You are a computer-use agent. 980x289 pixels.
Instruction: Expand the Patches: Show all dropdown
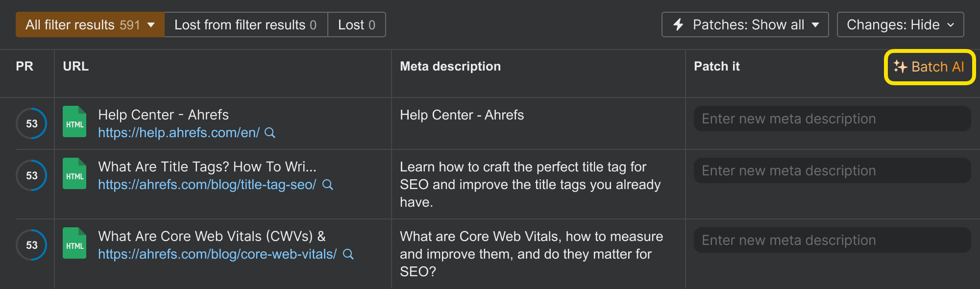(815, 24)
